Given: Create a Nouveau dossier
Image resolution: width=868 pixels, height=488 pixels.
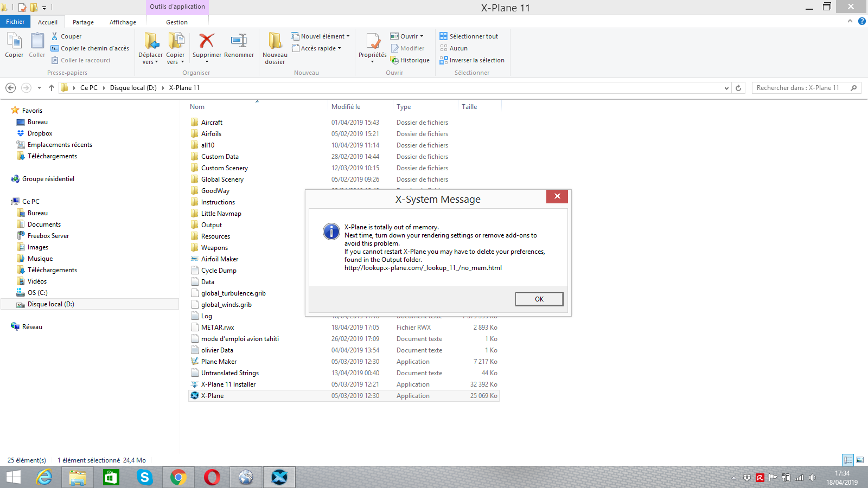Looking at the screenshot, I should click(x=275, y=48).
